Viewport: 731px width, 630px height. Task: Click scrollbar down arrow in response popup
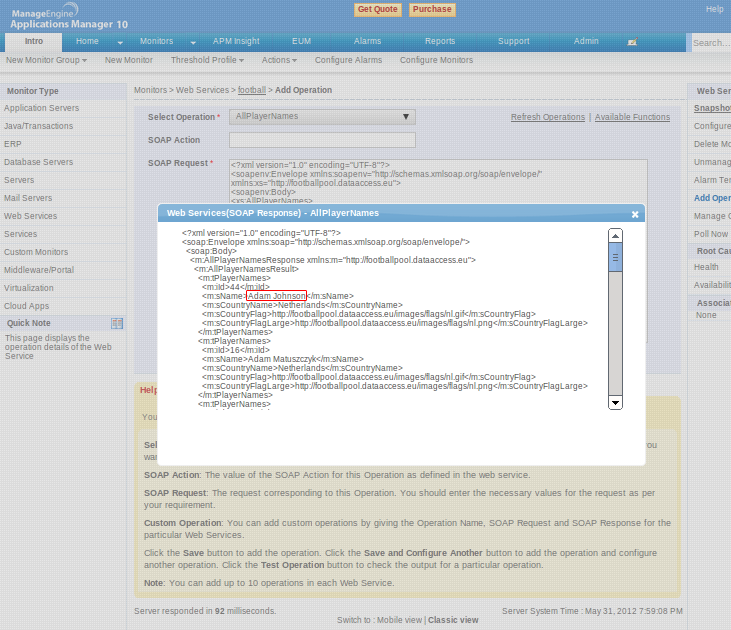point(615,402)
